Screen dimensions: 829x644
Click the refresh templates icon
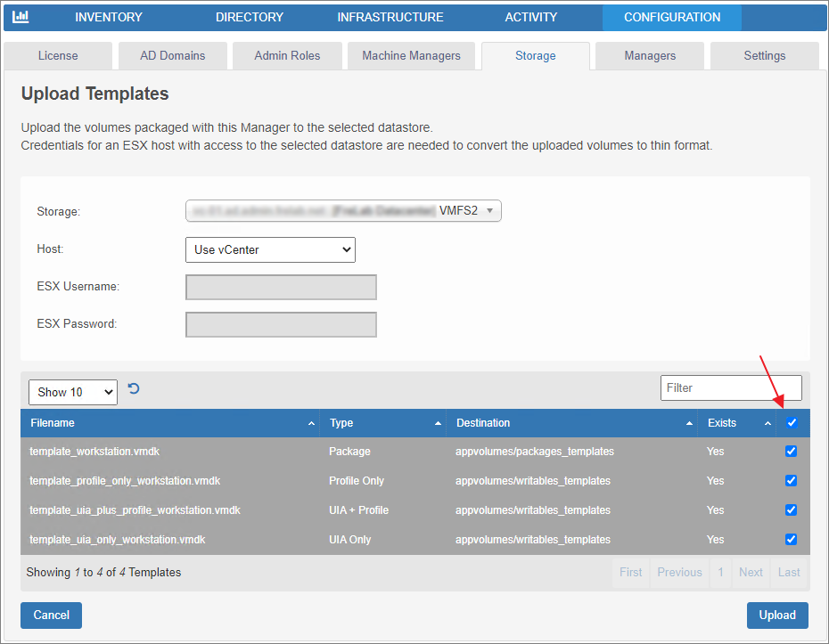click(x=134, y=389)
